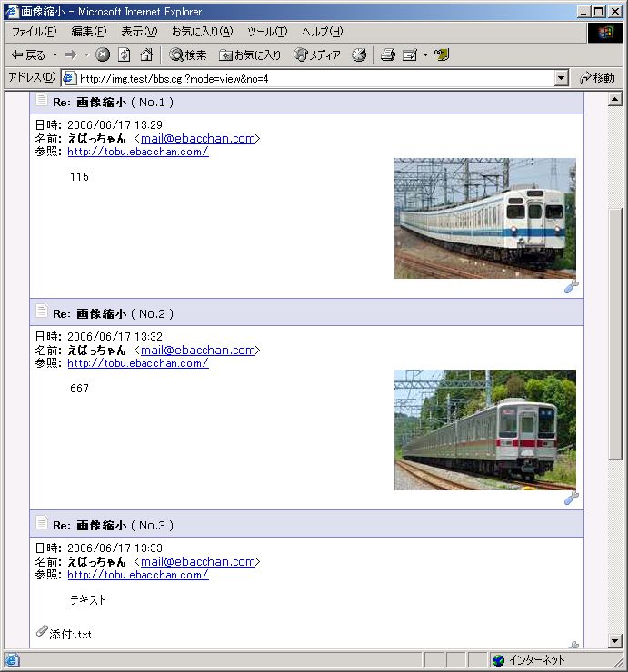Click the wrench edit icon of post No.1
Screen dimensions: 628x672
572,287
